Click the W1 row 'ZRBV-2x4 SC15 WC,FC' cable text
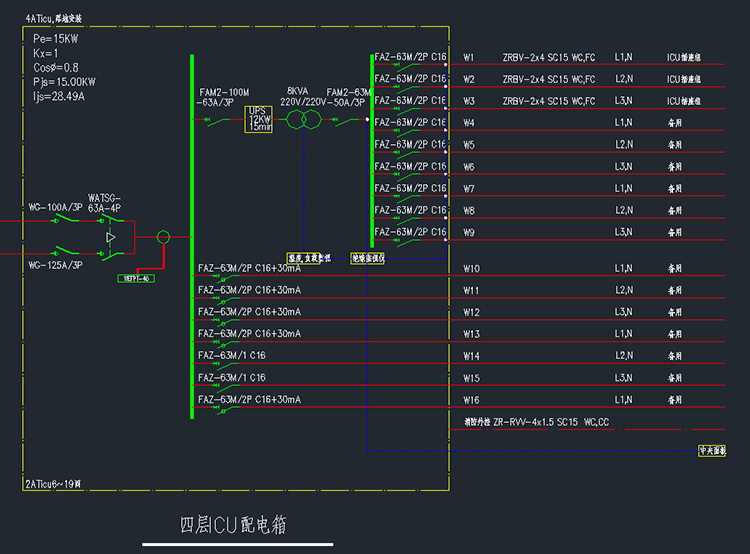The height and width of the screenshot is (554, 750). click(x=549, y=57)
